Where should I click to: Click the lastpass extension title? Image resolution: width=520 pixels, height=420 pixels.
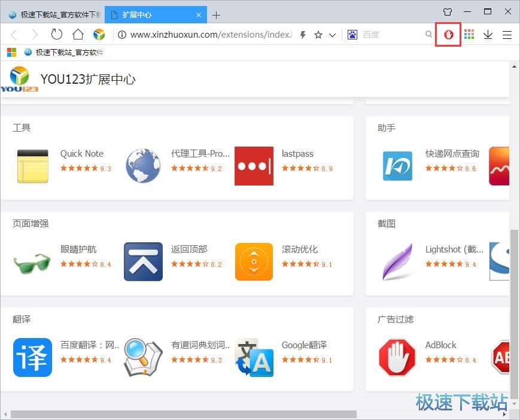coord(297,154)
